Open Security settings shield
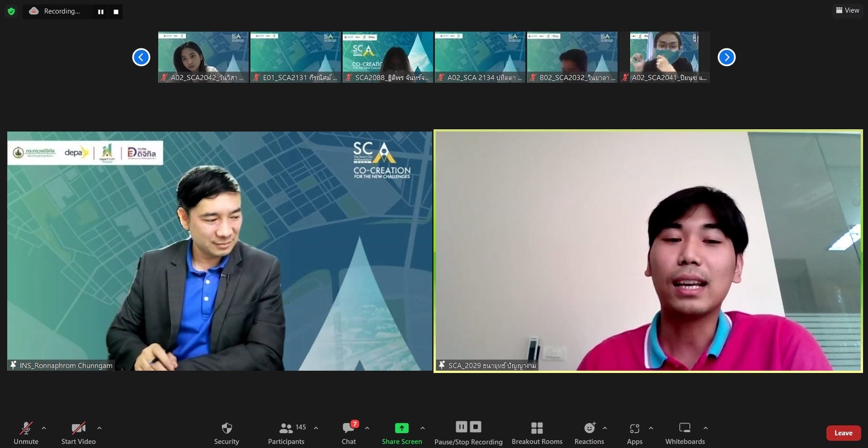Image resolution: width=868 pixels, height=448 pixels. tap(226, 433)
